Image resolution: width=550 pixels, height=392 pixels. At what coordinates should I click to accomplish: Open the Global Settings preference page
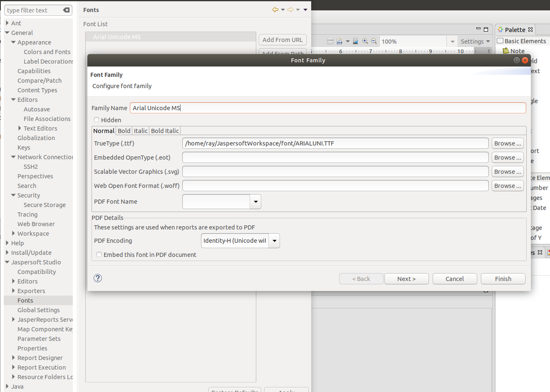pyautogui.click(x=39, y=310)
